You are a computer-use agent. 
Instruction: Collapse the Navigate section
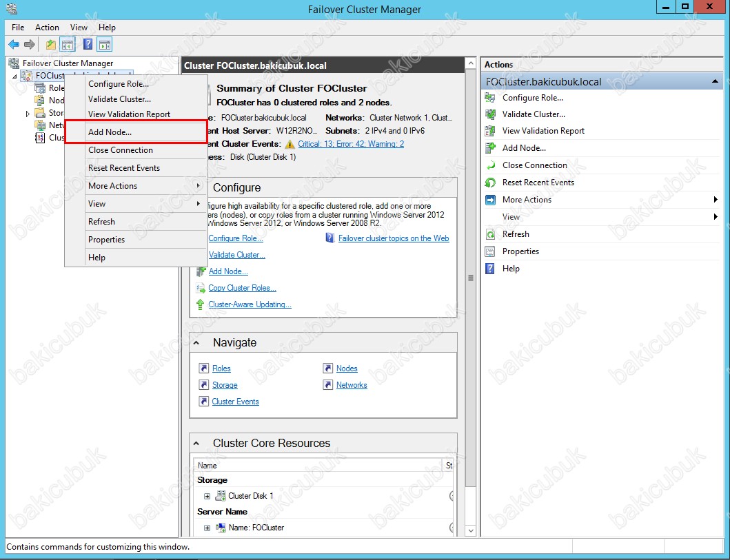pos(196,343)
